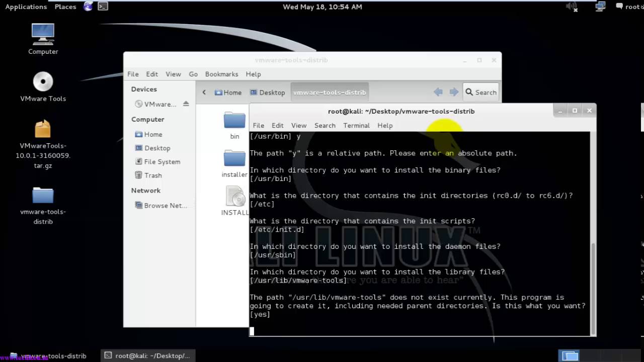Open the clock showing Wed May 18
644x362 pixels.
322,7
